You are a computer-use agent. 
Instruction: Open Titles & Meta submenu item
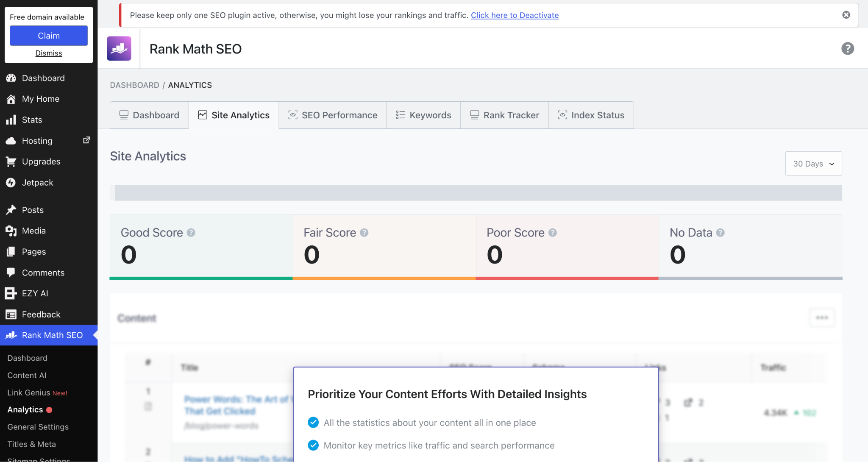(x=32, y=445)
